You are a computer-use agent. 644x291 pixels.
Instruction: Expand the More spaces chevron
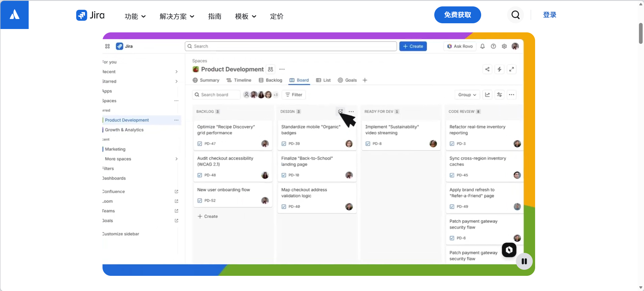[x=176, y=159]
